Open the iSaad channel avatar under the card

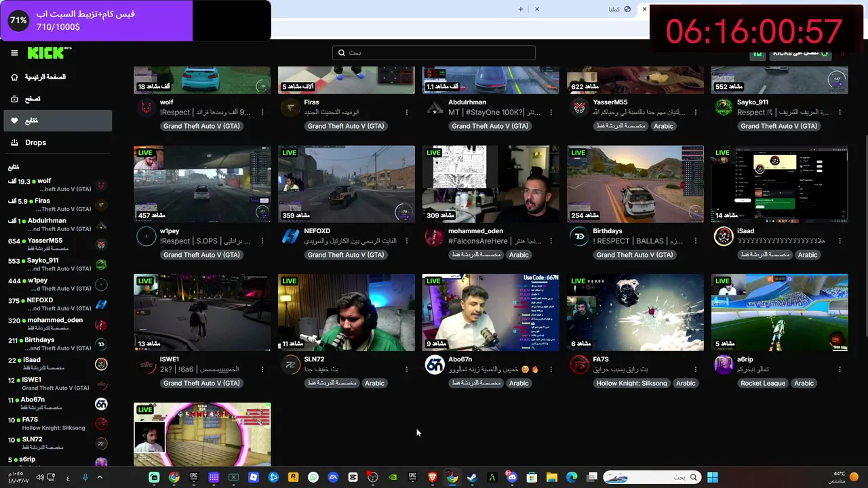tap(724, 236)
